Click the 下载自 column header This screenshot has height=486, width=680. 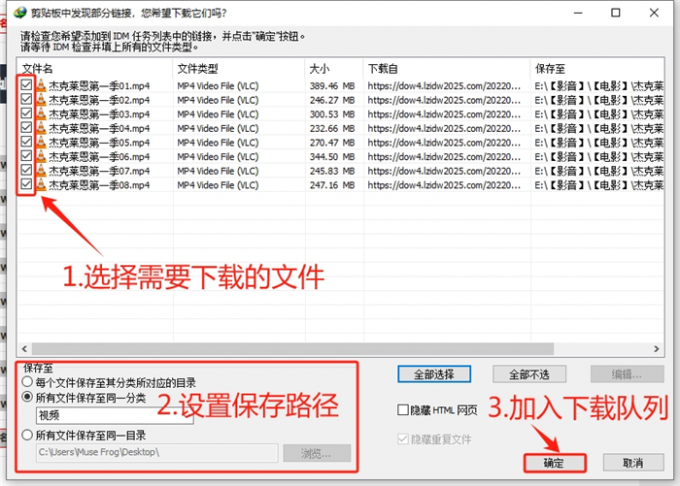447,68
